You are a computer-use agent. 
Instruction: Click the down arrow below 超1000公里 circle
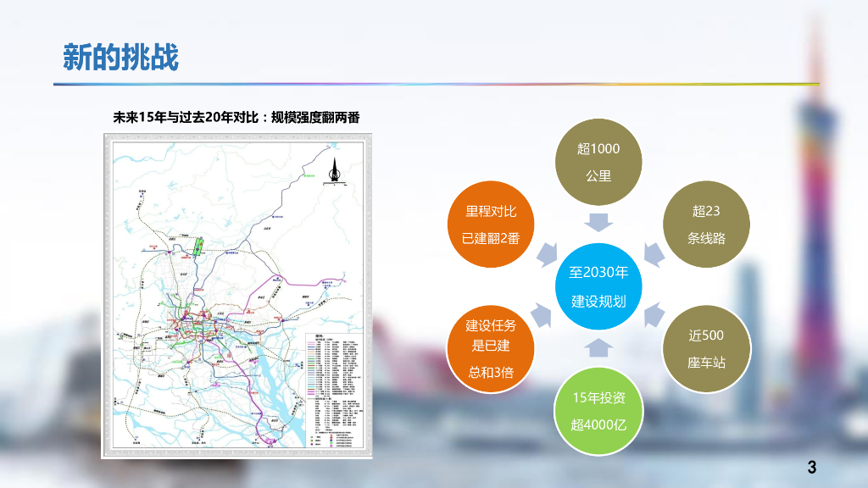(599, 223)
